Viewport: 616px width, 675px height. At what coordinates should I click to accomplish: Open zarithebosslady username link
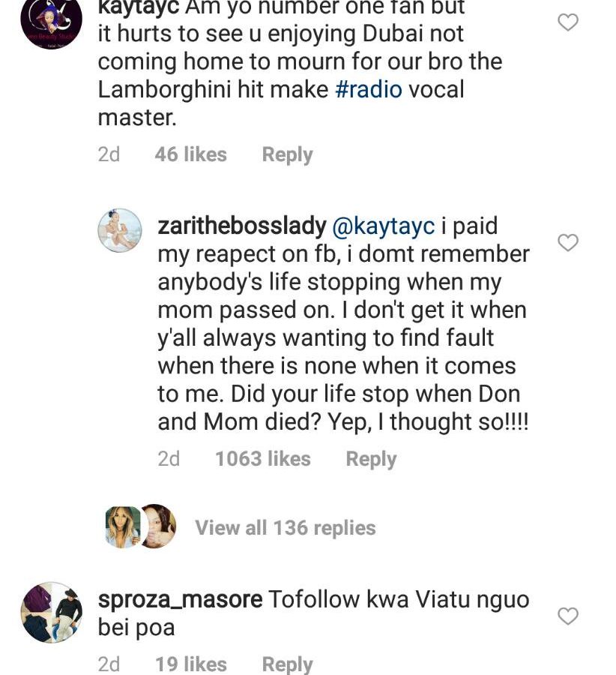tap(242, 226)
